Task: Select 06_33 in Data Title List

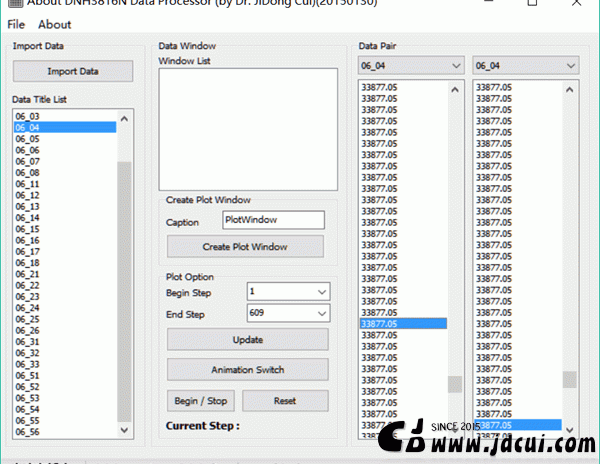Action: [28, 364]
